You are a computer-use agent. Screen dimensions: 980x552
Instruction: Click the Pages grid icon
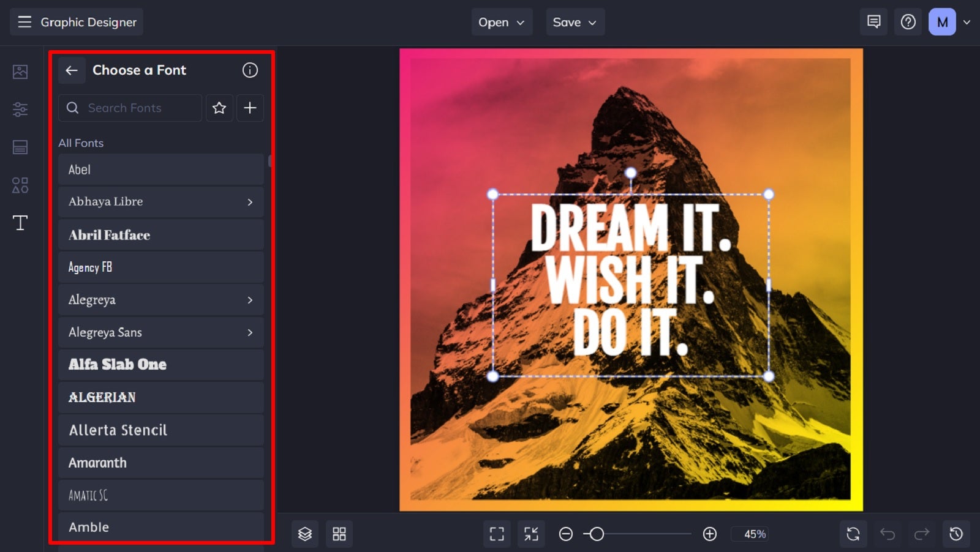tap(339, 533)
